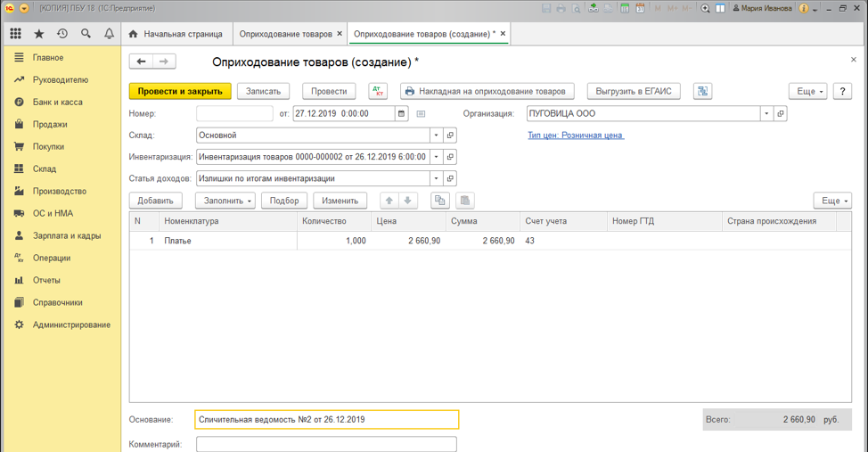Image resolution: width=868 pixels, height=452 pixels.
Task: Open the sections menu grid icon
Action: (x=16, y=34)
